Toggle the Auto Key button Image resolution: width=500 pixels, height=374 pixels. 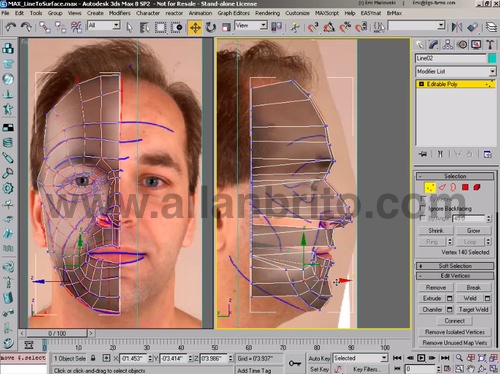[x=319, y=358]
